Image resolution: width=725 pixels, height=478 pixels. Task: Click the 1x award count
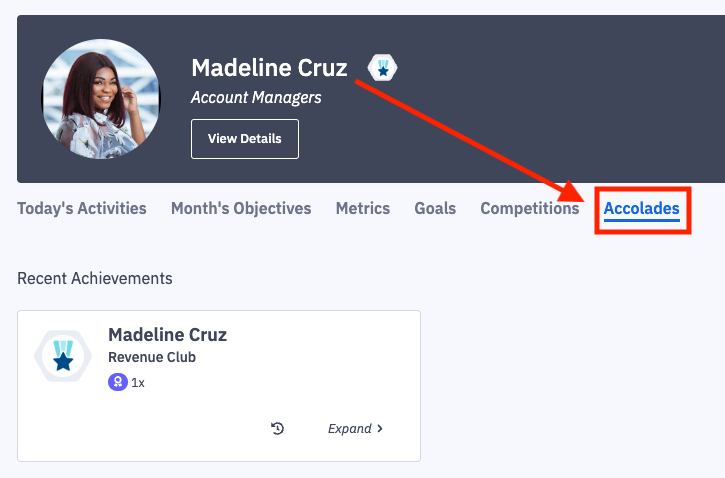click(138, 382)
